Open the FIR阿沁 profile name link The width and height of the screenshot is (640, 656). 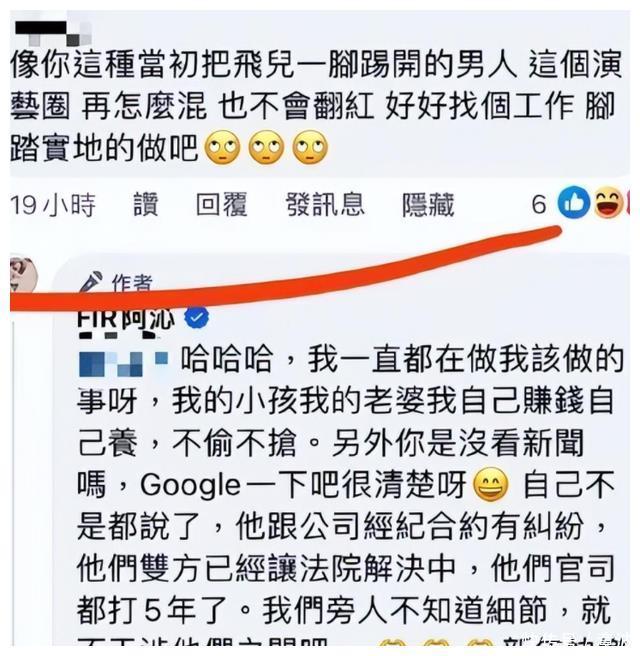(x=125, y=320)
